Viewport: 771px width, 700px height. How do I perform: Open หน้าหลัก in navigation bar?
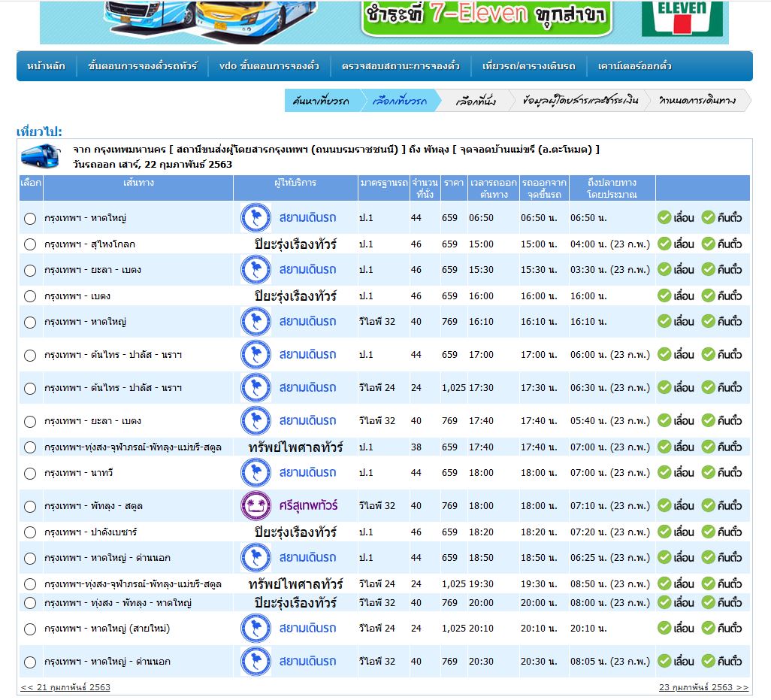(46, 66)
